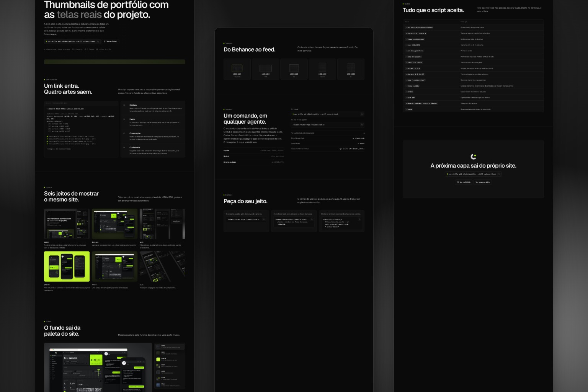The width and height of the screenshot is (588, 392).
Task: Copy the hero npx skills install command
Action: point(98,41)
